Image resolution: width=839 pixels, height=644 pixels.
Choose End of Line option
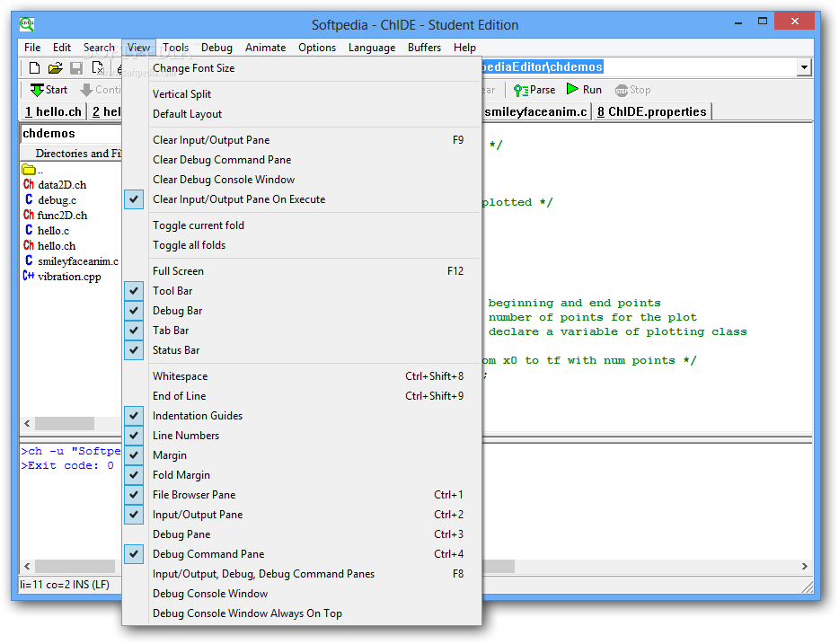coord(302,396)
